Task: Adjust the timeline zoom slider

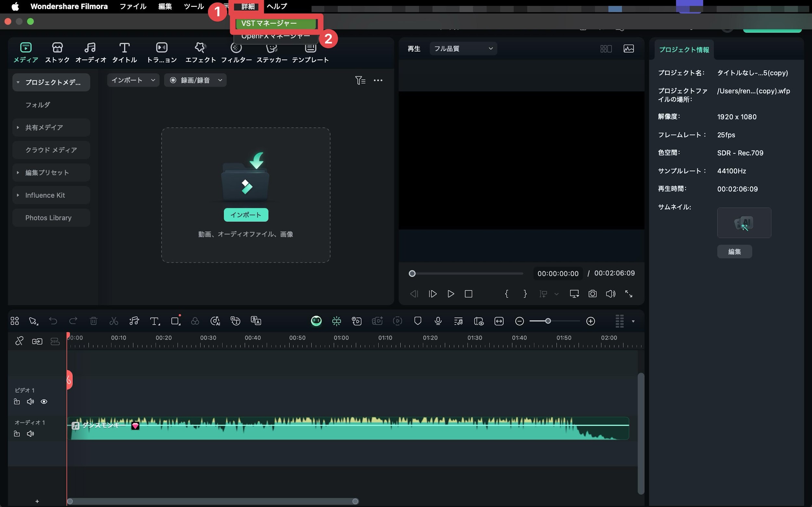Action: (x=548, y=321)
